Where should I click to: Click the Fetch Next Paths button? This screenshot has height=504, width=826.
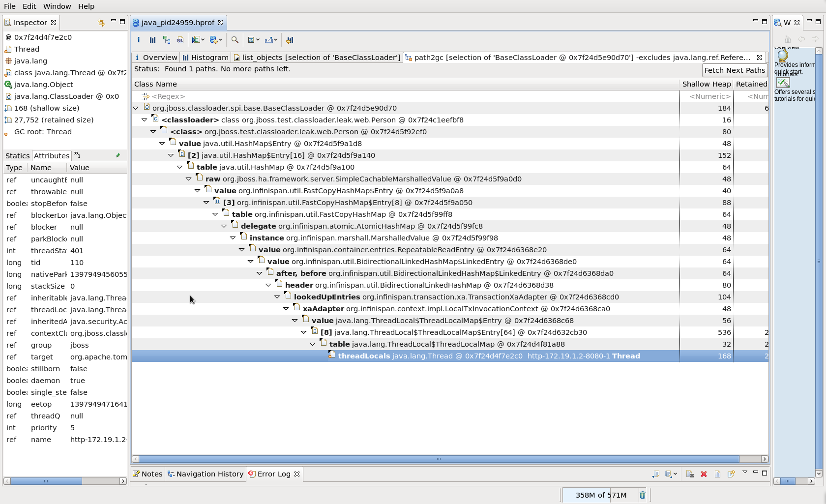[x=734, y=70]
